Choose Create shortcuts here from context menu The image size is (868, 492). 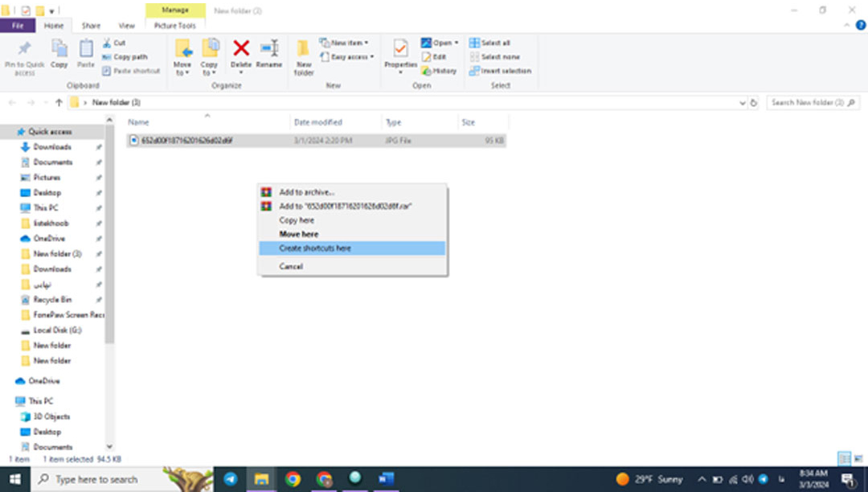coord(315,248)
